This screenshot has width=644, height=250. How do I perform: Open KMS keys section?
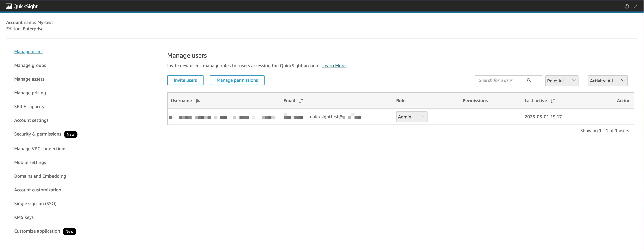coord(24,217)
